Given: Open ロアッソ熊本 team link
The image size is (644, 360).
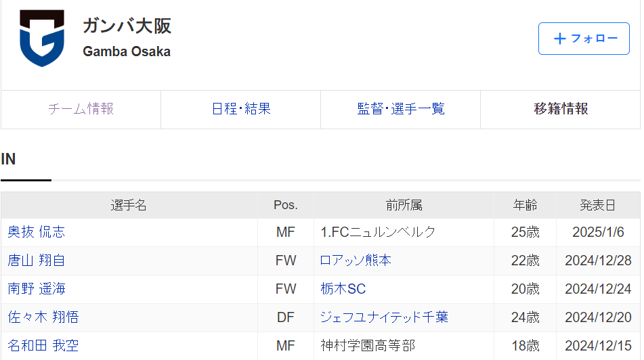Looking at the screenshot, I should point(356,261).
